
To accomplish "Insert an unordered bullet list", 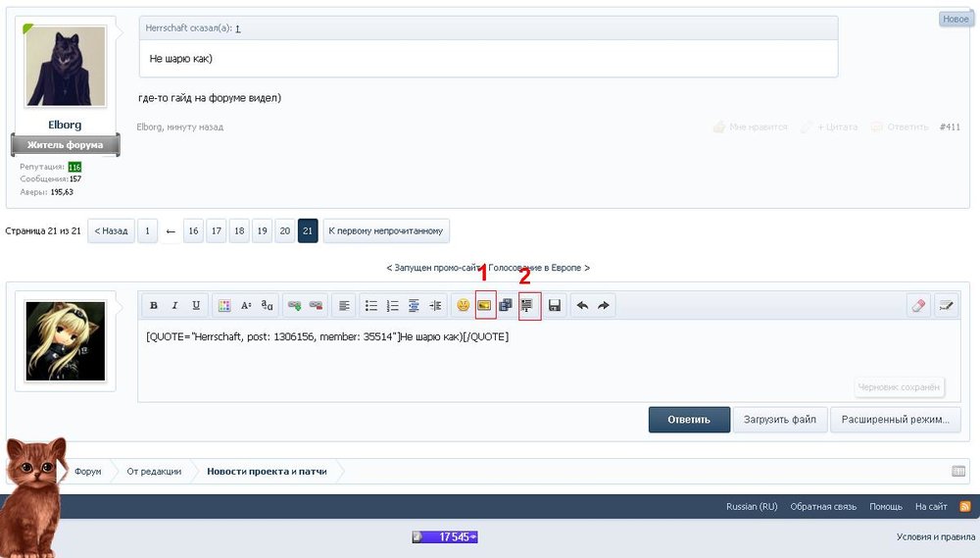I will tap(371, 306).
